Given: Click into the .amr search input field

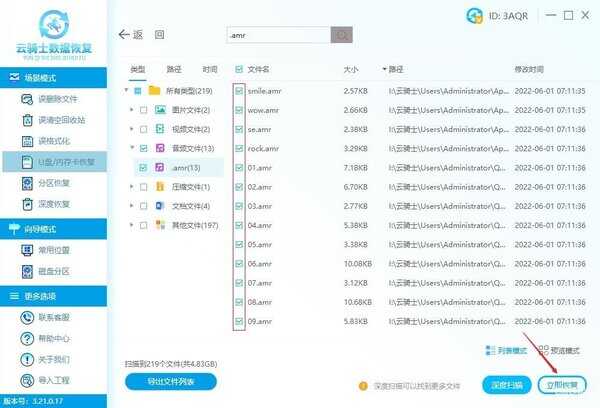Looking at the screenshot, I should click(x=279, y=35).
